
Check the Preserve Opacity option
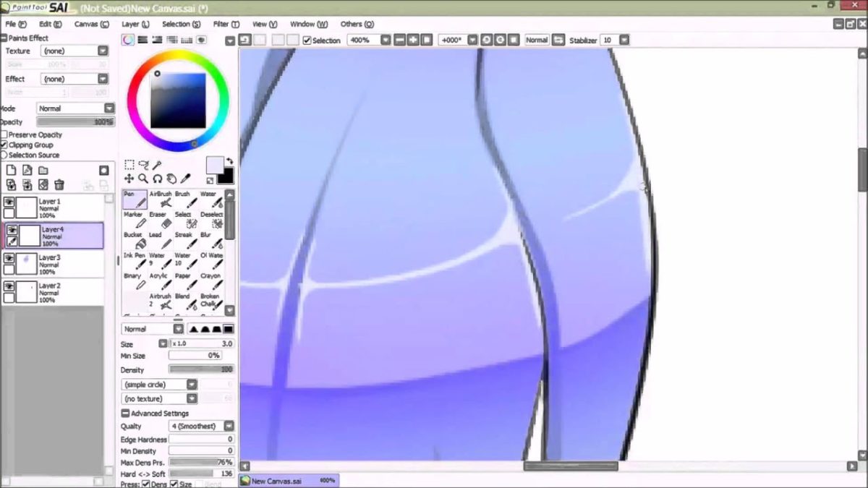pos(6,134)
